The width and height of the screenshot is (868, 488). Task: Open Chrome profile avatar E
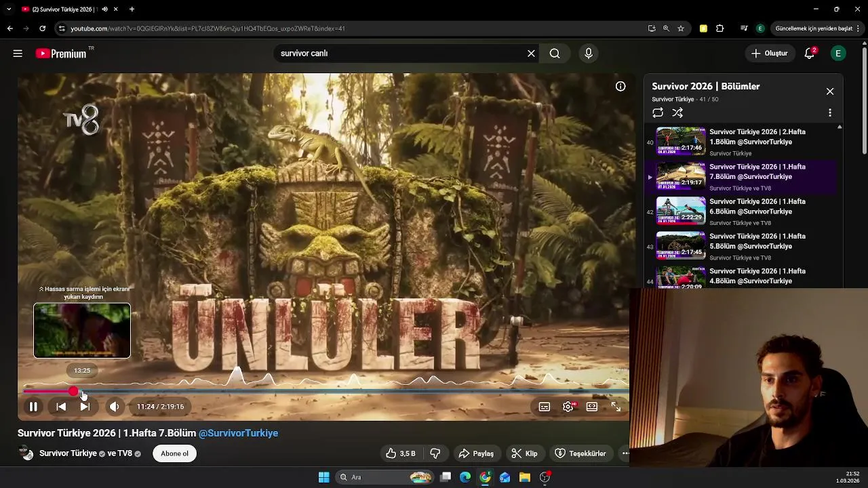(x=760, y=28)
